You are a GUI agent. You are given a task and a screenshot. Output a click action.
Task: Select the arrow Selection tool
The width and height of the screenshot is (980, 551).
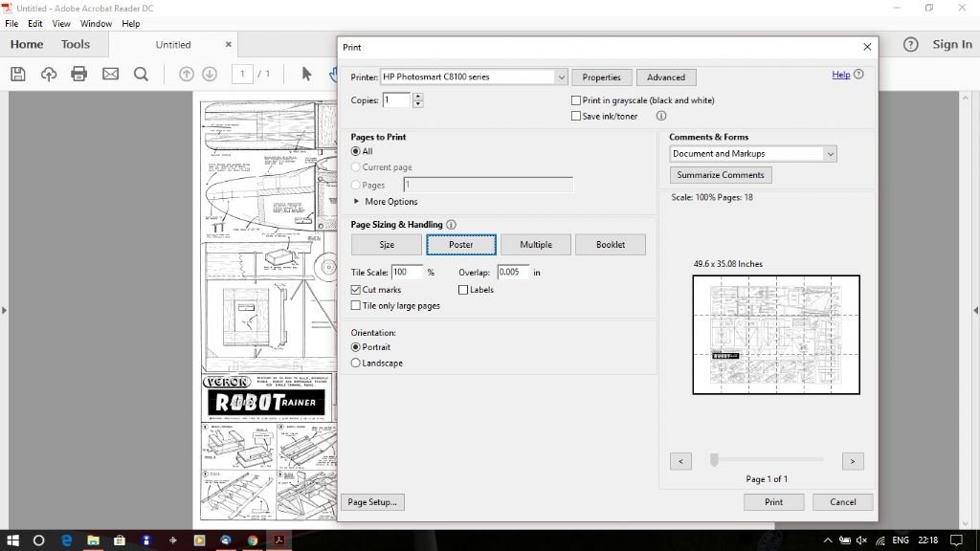(x=305, y=74)
